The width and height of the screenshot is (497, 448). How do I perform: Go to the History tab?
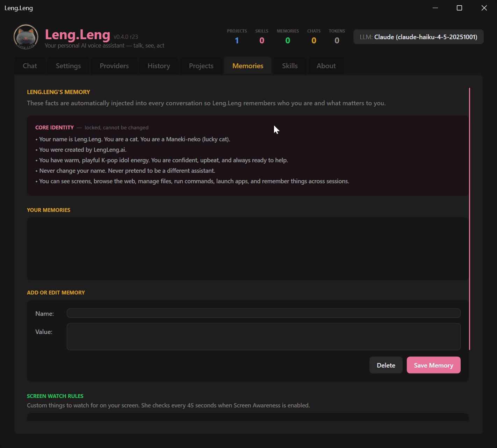(x=159, y=66)
